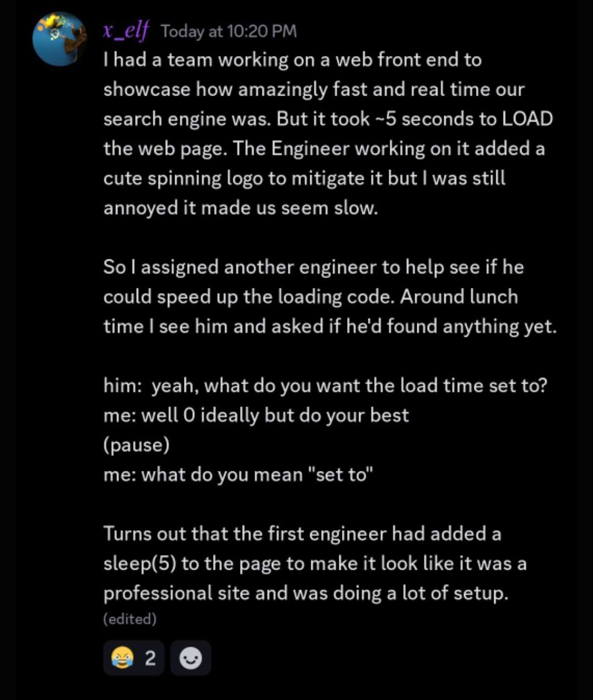Click the line "annoyed it made us seem slow."

[241, 208]
